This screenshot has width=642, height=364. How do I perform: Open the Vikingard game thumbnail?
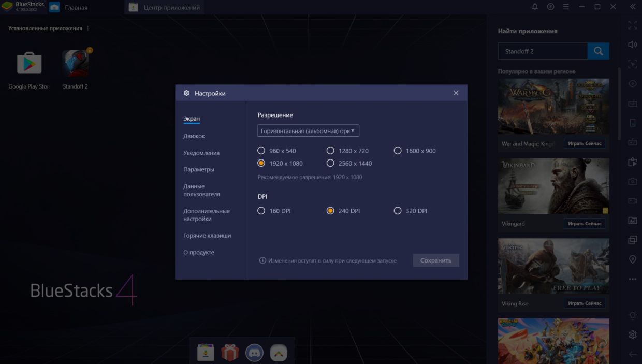click(x=553, y=186)
